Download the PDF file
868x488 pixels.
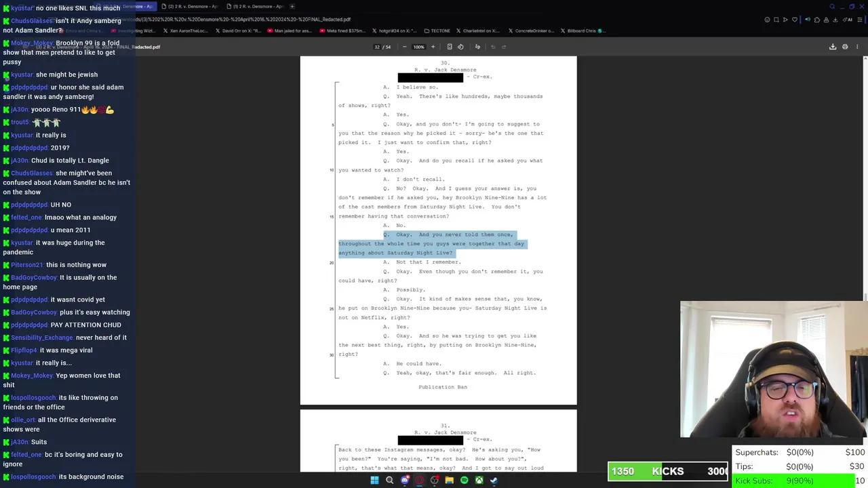(833, 47)
